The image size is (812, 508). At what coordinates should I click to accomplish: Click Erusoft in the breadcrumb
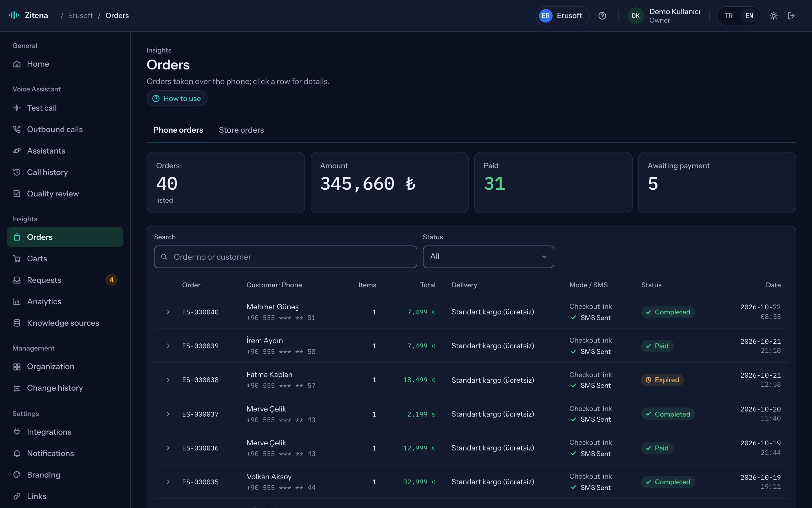point(81,16)
